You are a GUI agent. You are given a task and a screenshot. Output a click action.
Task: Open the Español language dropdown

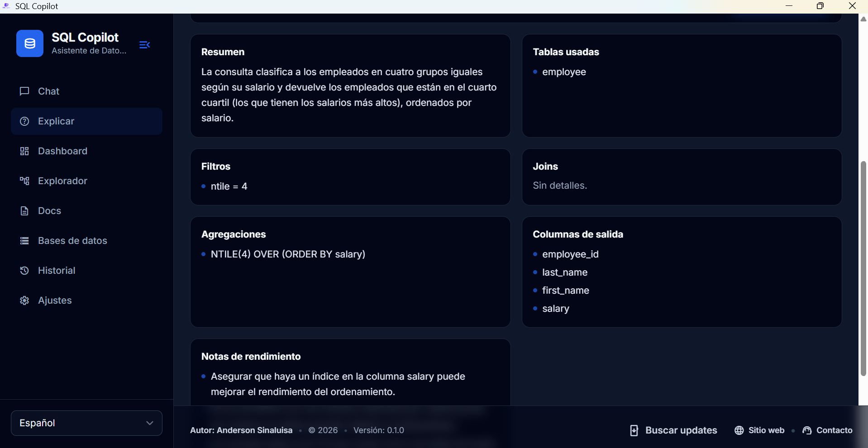point(86,423)
